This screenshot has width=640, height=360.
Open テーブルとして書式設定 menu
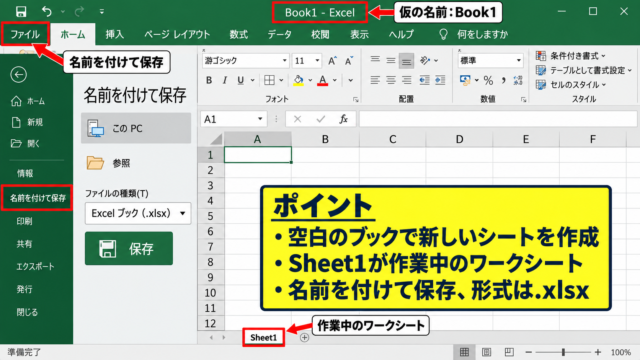(583, 71)
